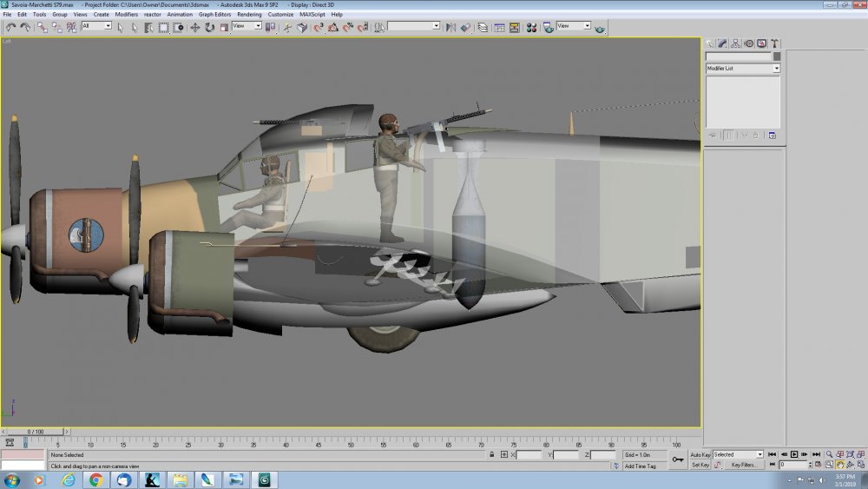Activate the Select and Move tool
This screenshot has width=868, height=489.
[194, 27]
